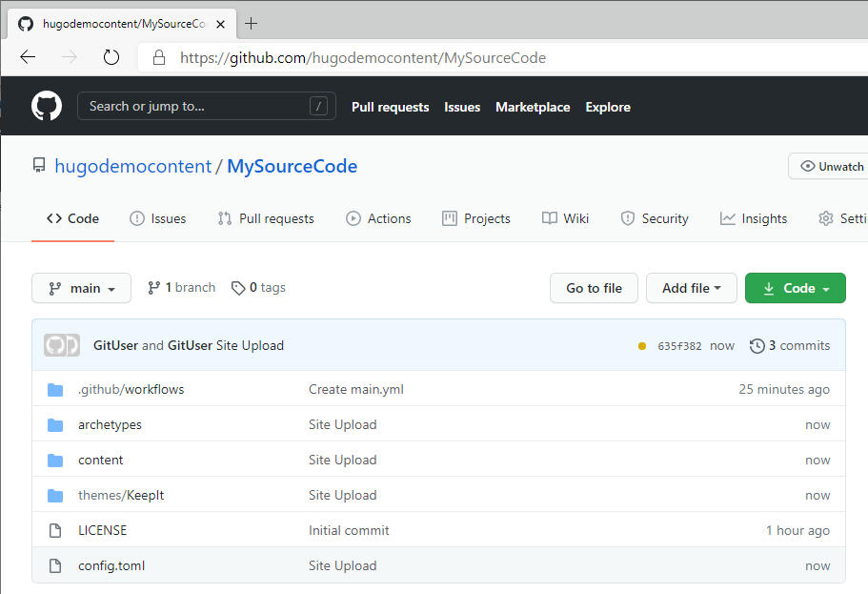The image size is (868, 594).
Task: Expand the Add file dropdown
Action: pos(692,287)
